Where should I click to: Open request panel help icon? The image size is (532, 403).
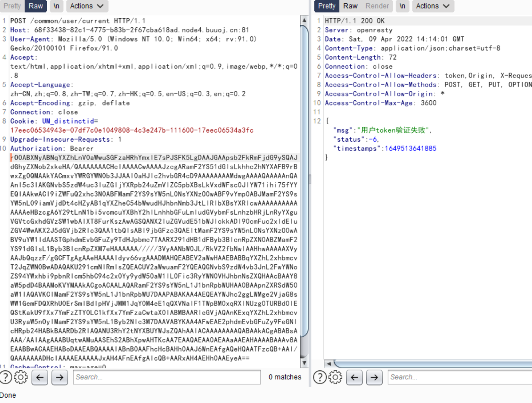[6, 377]
